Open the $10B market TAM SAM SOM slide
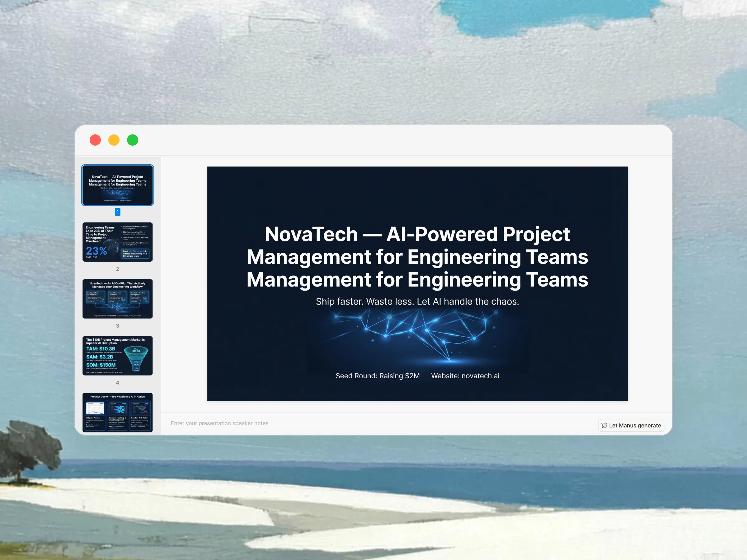The height and width of the screenshot is (560, 747). [x=118, y=355]
